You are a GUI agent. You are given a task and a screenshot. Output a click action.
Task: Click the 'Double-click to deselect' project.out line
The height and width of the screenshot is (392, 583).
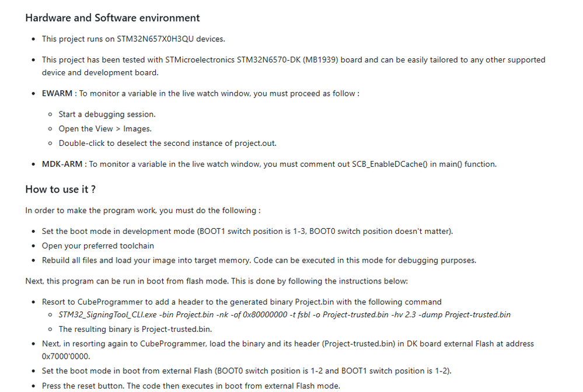167,143
